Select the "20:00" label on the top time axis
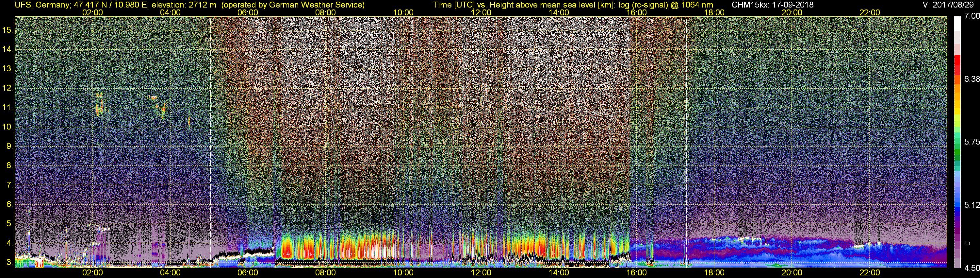 click(792, 12)
